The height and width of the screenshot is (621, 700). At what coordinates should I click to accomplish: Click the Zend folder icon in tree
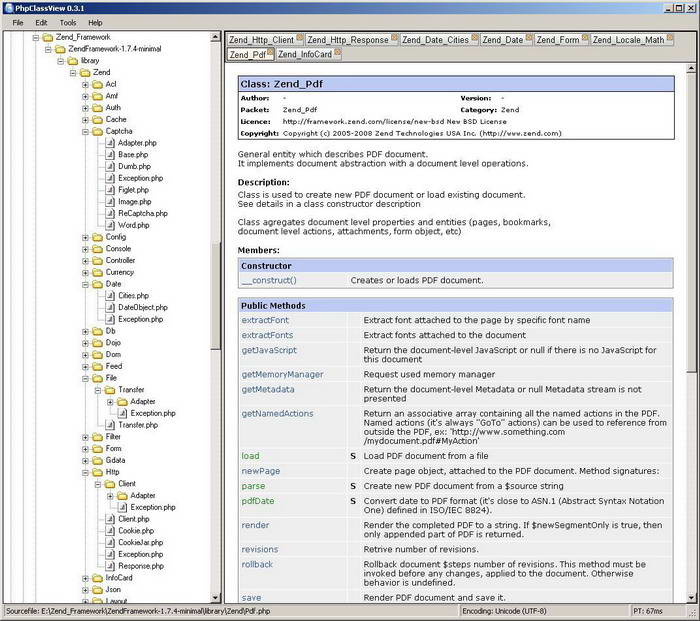[x=84, y=73]
